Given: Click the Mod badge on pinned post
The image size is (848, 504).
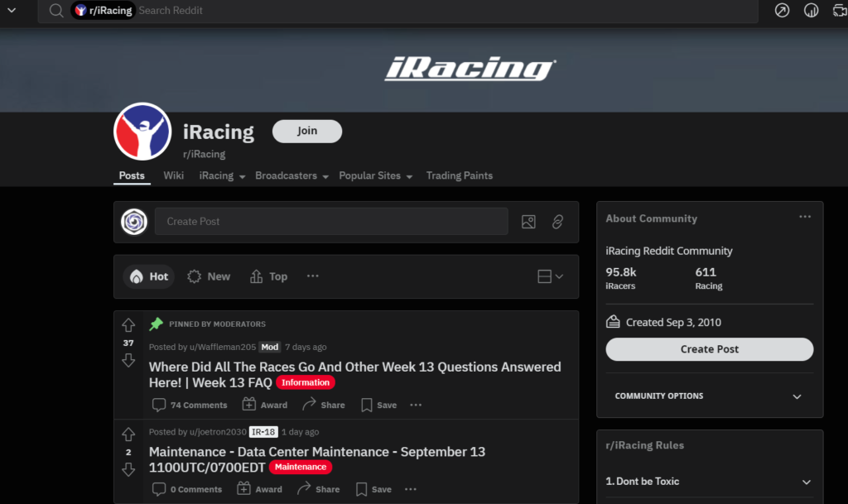Looking at the screenshot, I should [x=269, y=347].
